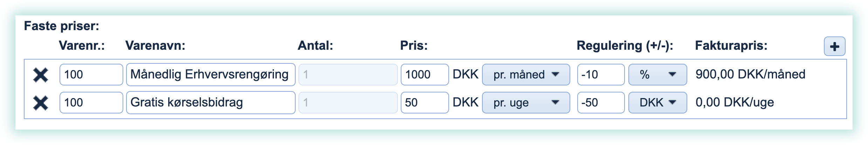Expand the % regulation type dropdown
This screenshot has width=868, height=145.
tap(657, 75)
